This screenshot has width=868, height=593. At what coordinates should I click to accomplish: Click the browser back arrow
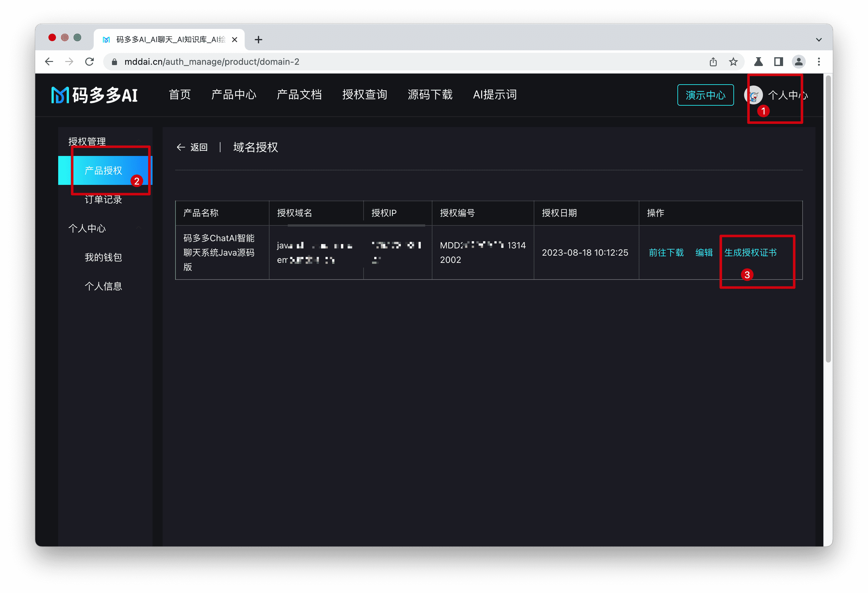tap(49, 62)
